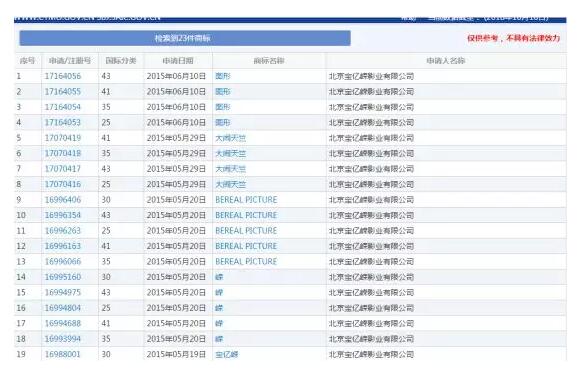Open registration number 17070416

[x=62, y=184]
